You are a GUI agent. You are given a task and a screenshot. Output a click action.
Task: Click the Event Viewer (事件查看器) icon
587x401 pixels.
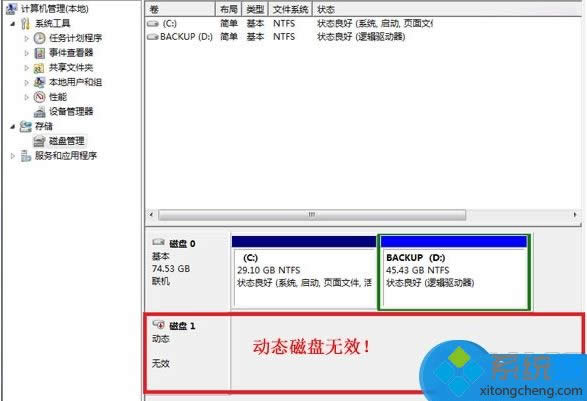pyautogui.click(x=40, y=53)
